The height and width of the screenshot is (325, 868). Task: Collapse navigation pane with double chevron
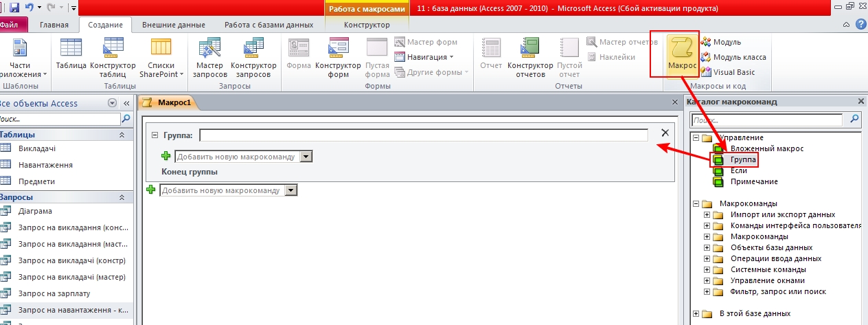(126, 103)
